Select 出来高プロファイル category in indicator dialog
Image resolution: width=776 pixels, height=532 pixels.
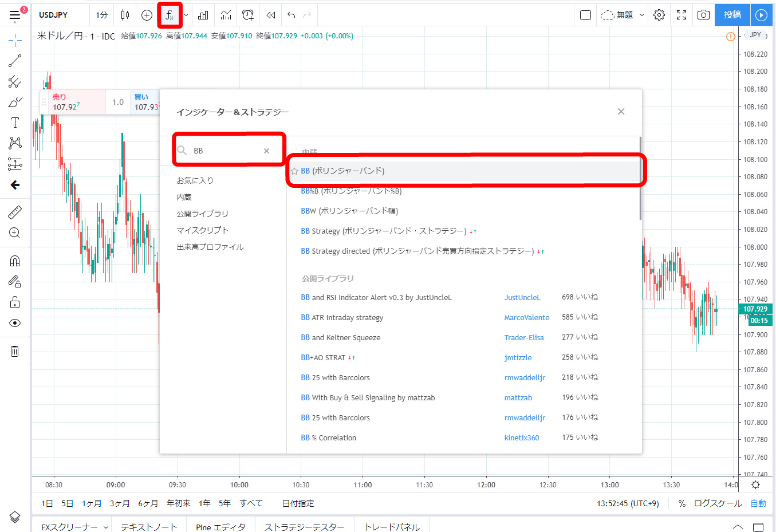[x=210, y=247]
